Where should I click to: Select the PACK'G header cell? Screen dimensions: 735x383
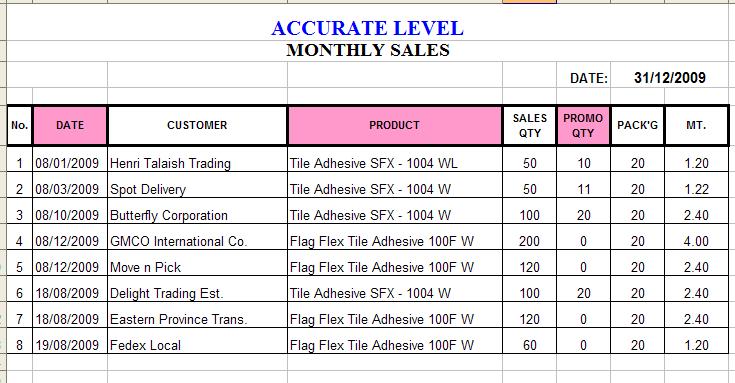point(638,125)
